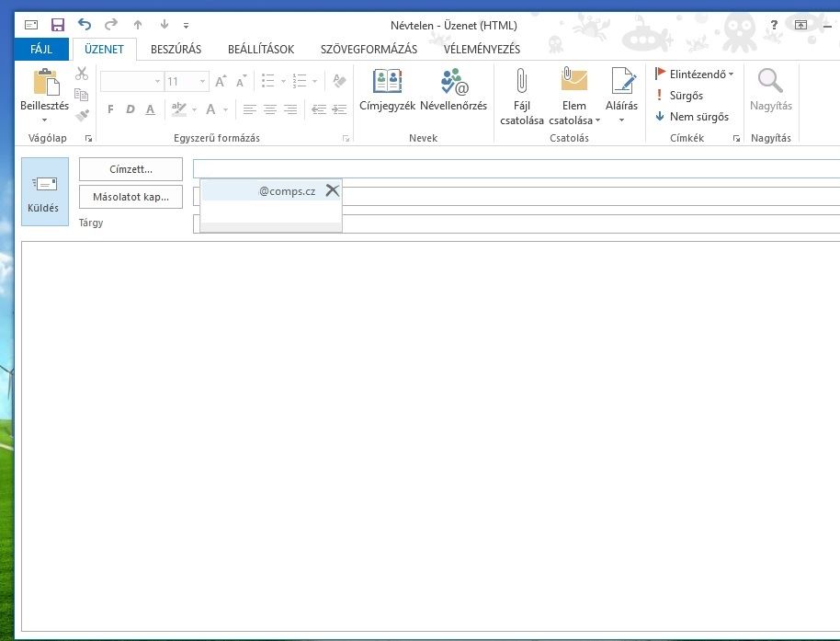This screenshot has height=641, width=840.
Task: Toggle bulleted list
Action: (x=267, y=82)
